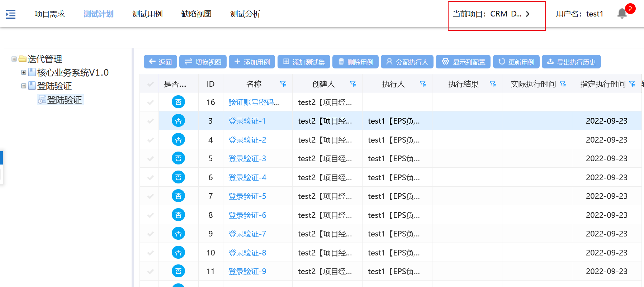Collapse the 迭代管理 root tree node

(14, 59)
